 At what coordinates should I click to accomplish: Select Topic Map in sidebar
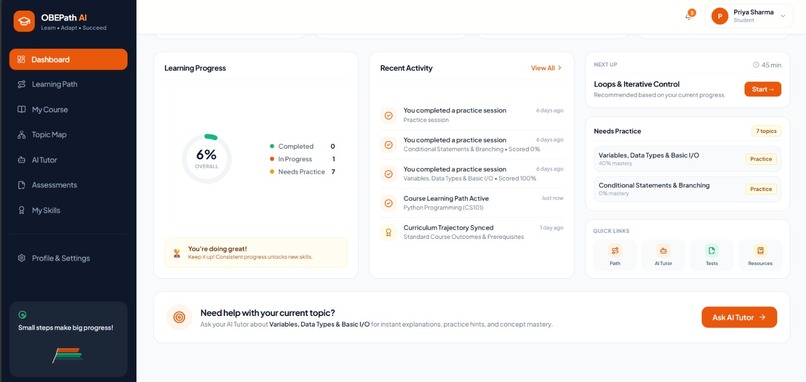68,135
